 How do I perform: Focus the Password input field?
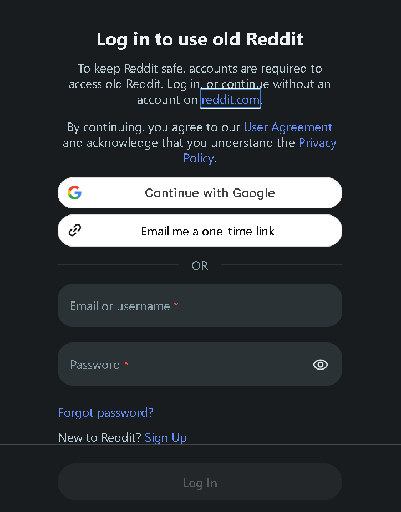(200, 364)
